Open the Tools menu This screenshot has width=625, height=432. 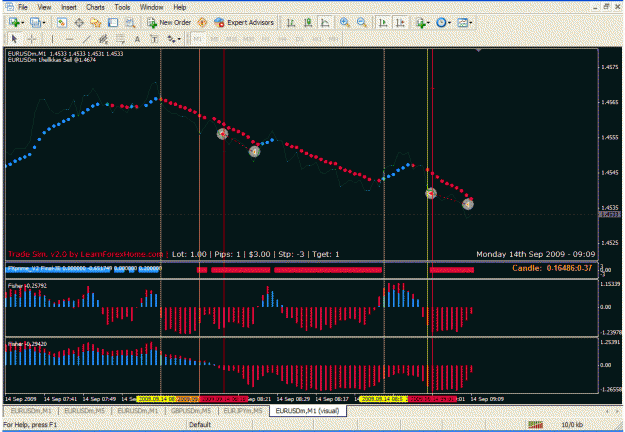click(122, 7)
